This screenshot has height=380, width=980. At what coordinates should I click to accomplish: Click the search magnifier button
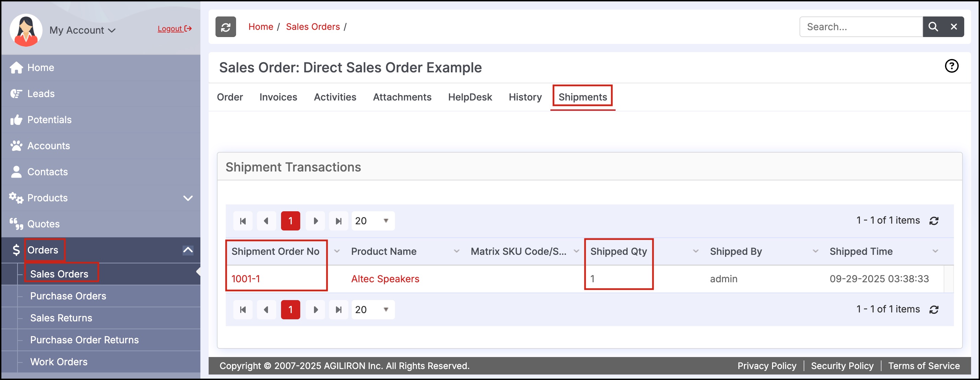(x=933, y=27)
